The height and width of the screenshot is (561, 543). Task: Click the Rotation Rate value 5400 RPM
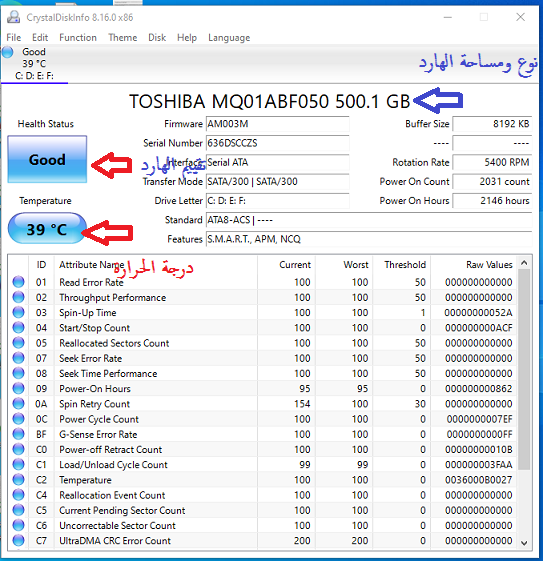click(492, 162)
